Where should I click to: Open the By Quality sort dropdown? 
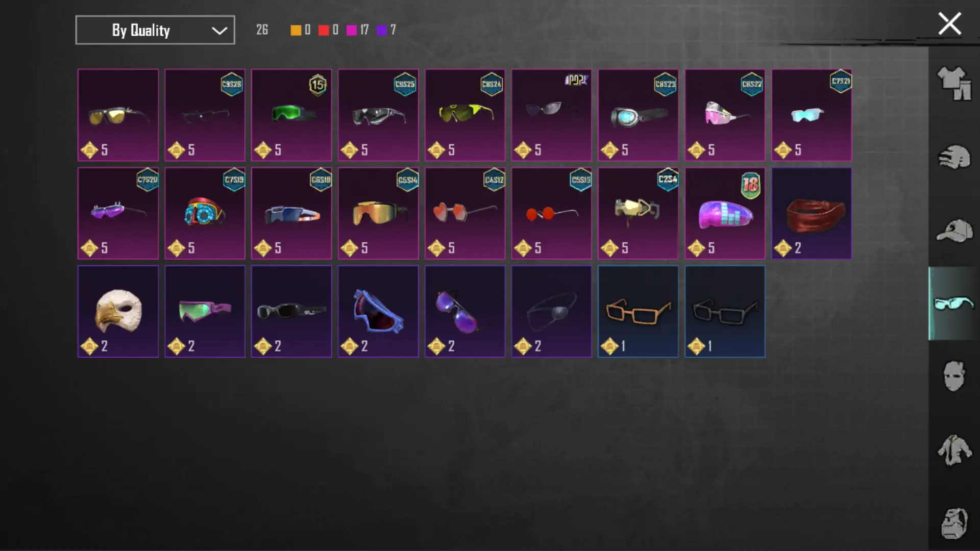tap(155, 30)
